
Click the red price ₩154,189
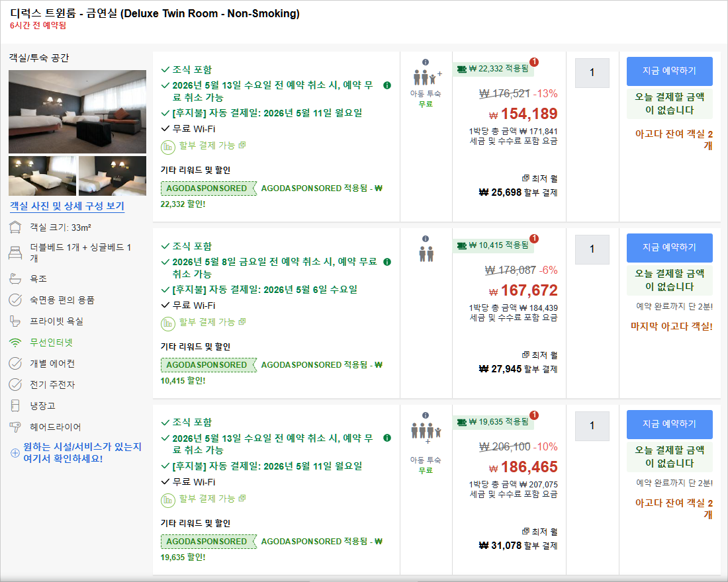click(523, 114)
